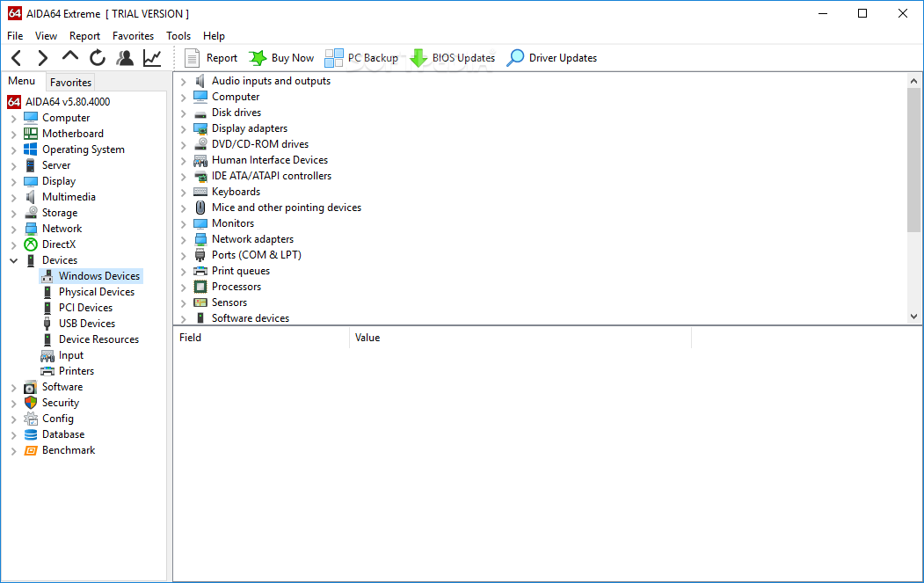Click the Security shield icon in the tree
Image resolution: width=924 pixels, height=583 pixels.
[x=31, y=403]
